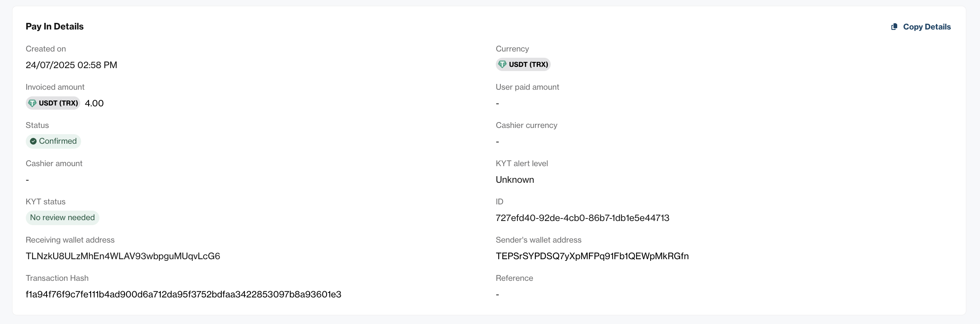Click the Pay In Details heading
This screenshot has height=324, width=980.
54,27
